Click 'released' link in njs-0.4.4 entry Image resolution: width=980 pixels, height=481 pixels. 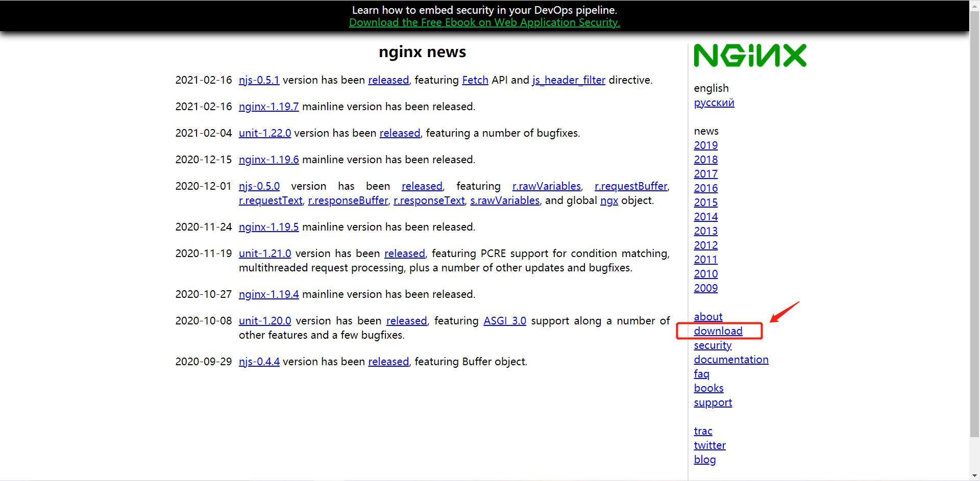pyautogui.click(x=388, y=362)
